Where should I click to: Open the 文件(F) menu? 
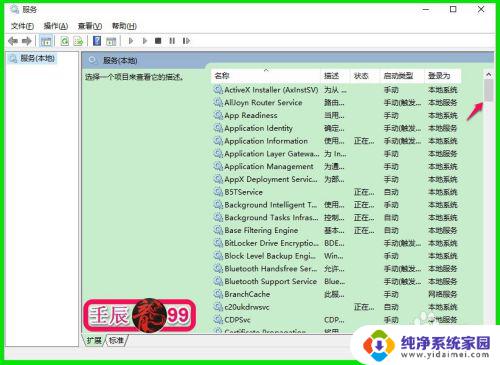(x=22, y=26)
